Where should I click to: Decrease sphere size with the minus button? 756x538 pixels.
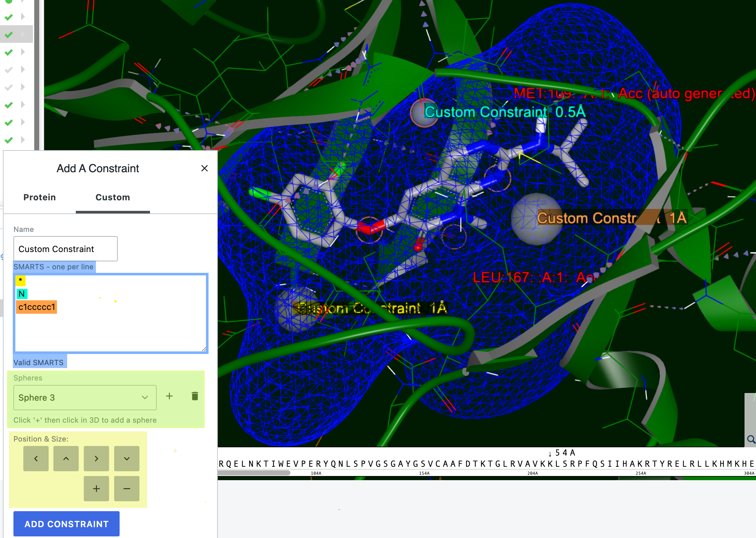tap(127, 488)
